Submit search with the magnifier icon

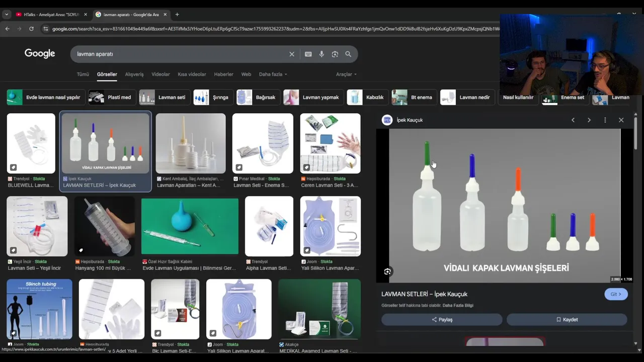348,54
